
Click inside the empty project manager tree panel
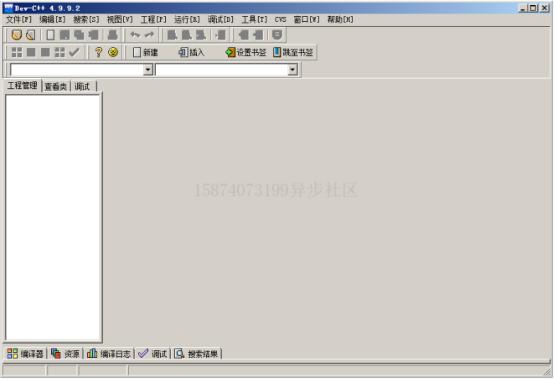tap(53, 217)
